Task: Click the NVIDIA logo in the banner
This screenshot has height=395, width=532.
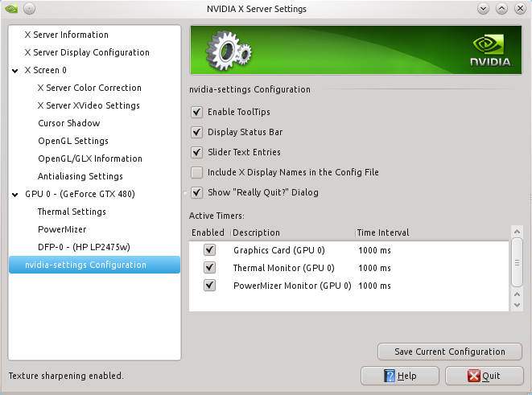Action: point(491,50)
